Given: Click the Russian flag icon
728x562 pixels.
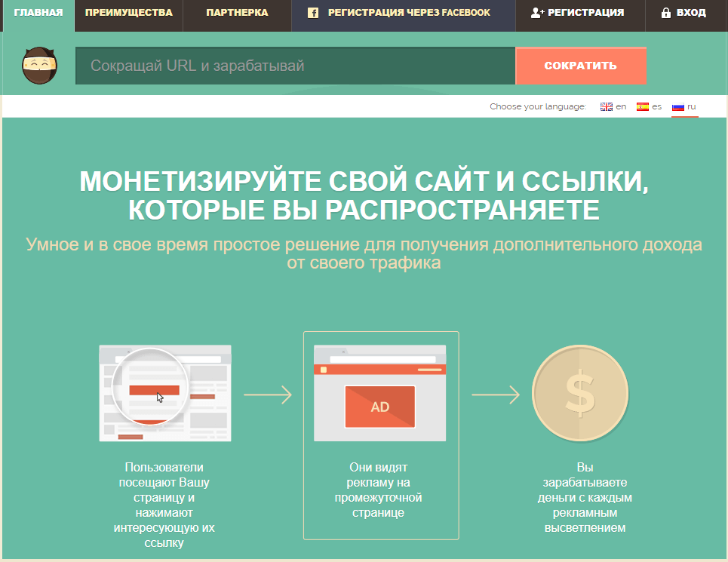Looking at the screenshot, I should [677, 107].
